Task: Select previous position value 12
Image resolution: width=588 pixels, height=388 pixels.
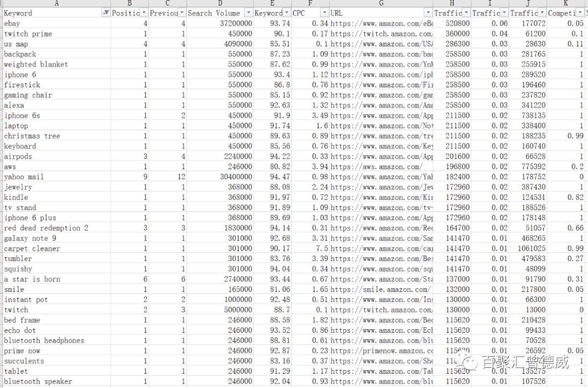Action: pyautogui.click(x=168, y=177)
